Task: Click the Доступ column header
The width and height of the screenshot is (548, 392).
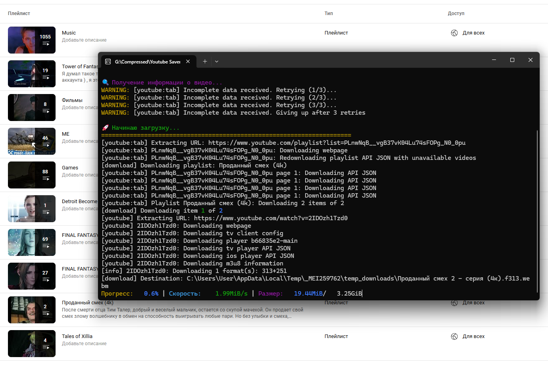Action: pyautogui.click(x=456, y=13)
